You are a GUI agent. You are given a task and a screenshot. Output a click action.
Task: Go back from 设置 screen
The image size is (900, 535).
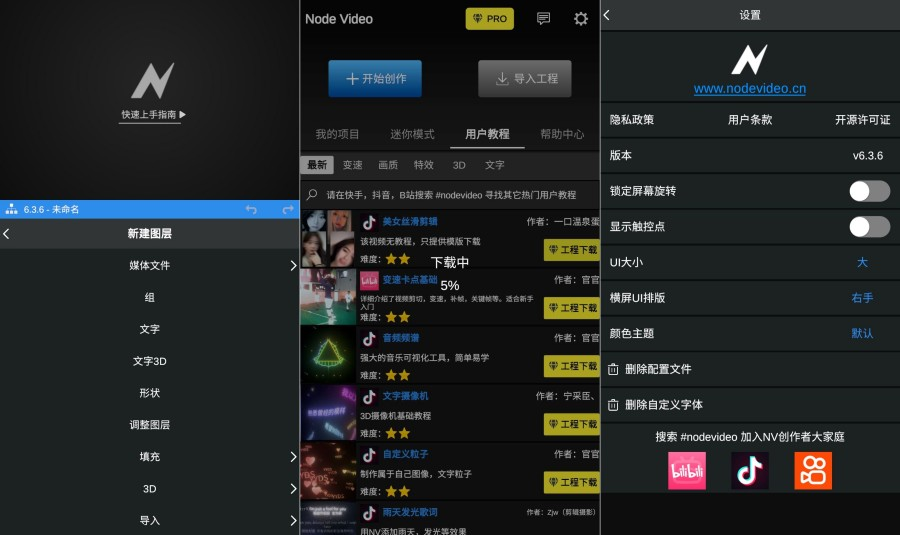point(607,15)
